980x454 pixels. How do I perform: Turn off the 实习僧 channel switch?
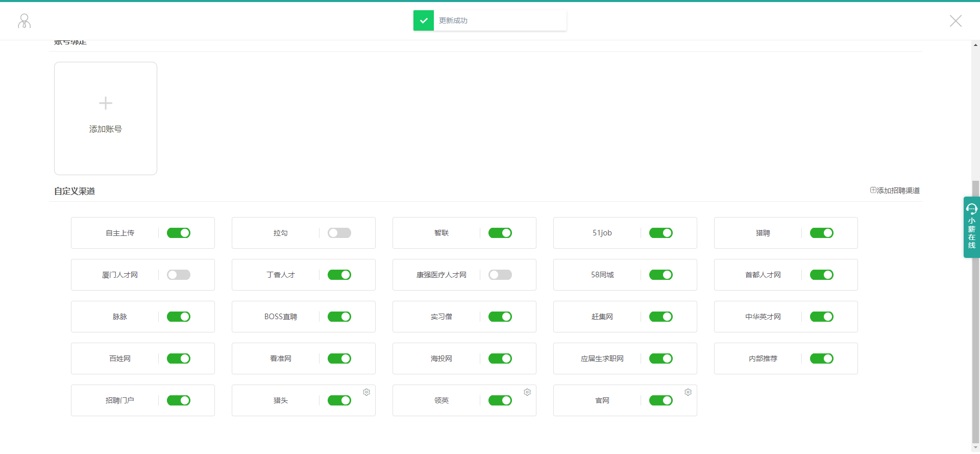tap(500, 317)
